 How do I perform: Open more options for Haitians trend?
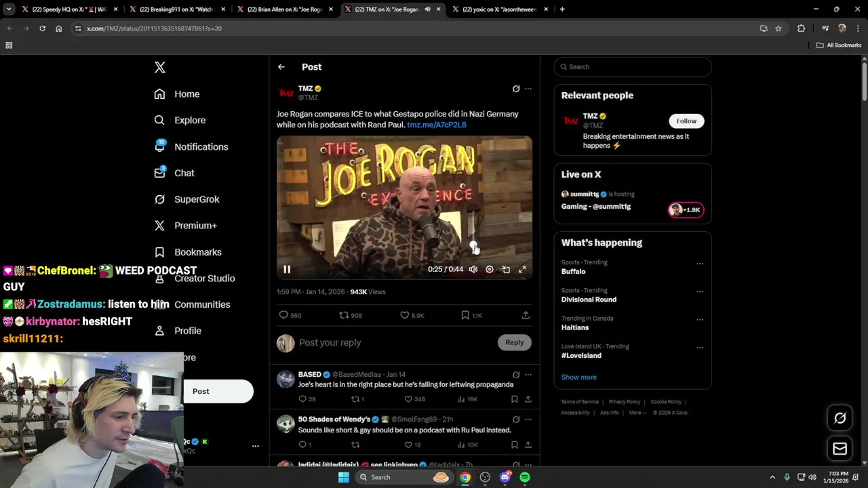tap(700, 320)
